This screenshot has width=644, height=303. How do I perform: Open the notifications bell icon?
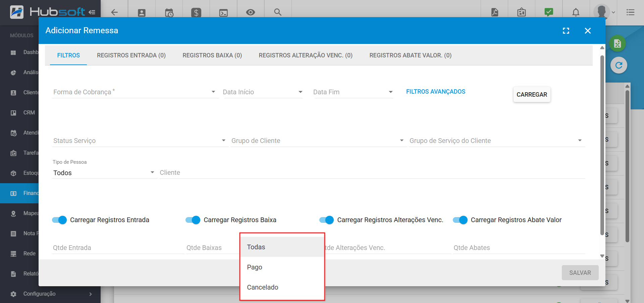click(576, 12)
